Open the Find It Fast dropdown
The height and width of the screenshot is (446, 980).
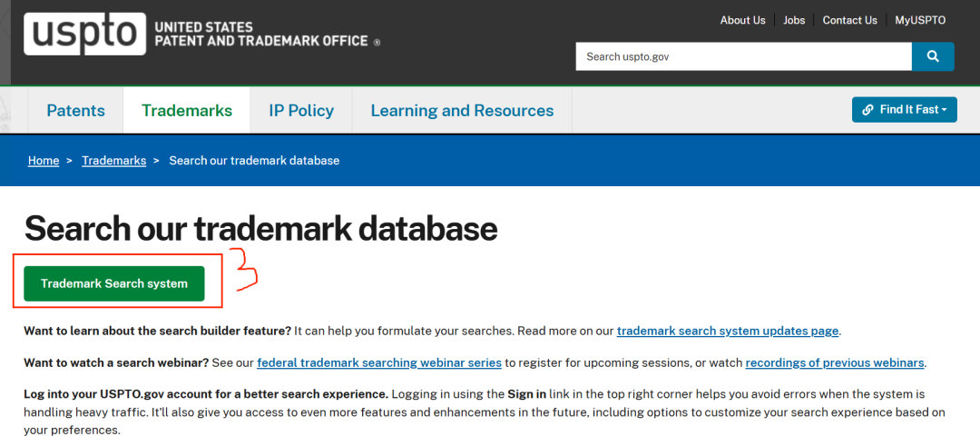click(904, 110)
